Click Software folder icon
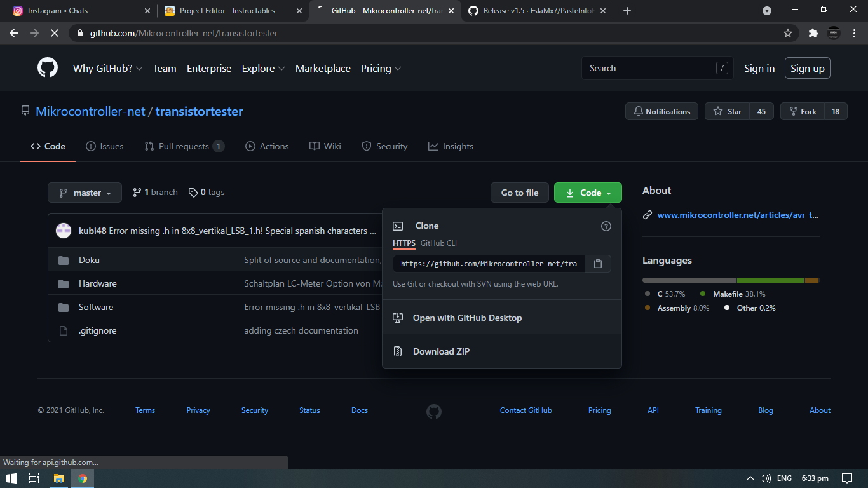The height and width of the screenshot is (488, 868). (64, 307)
